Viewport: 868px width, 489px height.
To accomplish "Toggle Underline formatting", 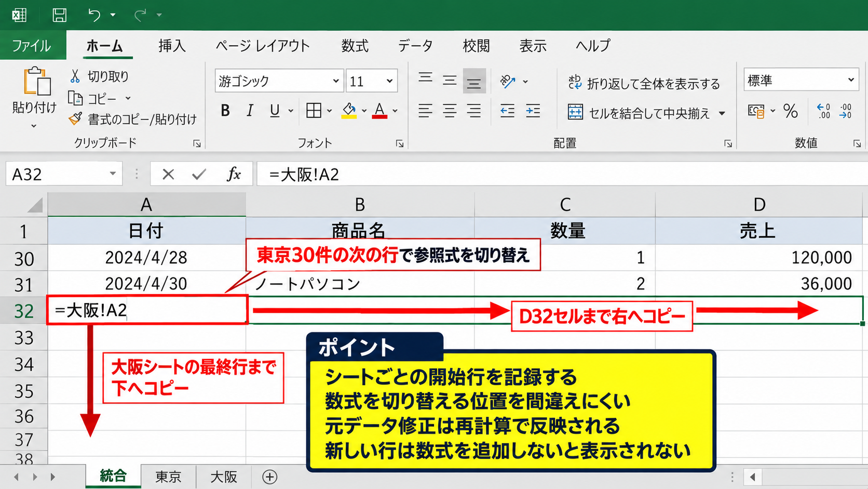I will click(x=275, y=111).
